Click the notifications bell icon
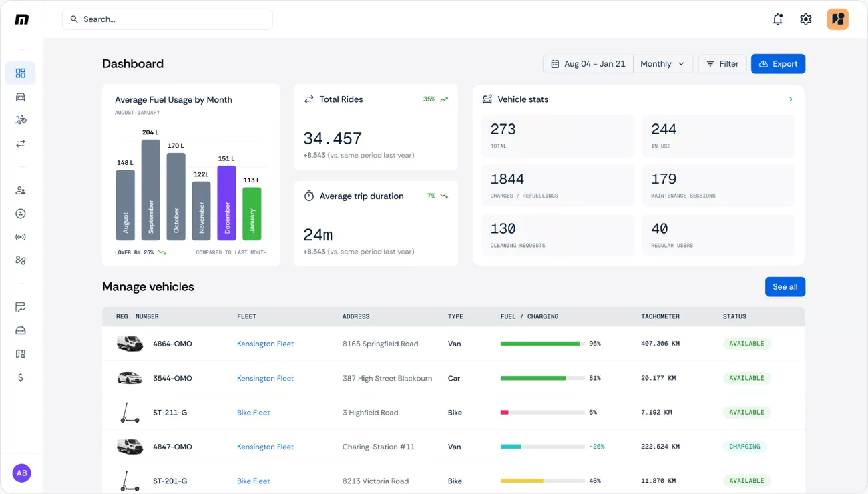Image resolution: width=868 pixels, height=494 pixels. click(x=777, y=19)
